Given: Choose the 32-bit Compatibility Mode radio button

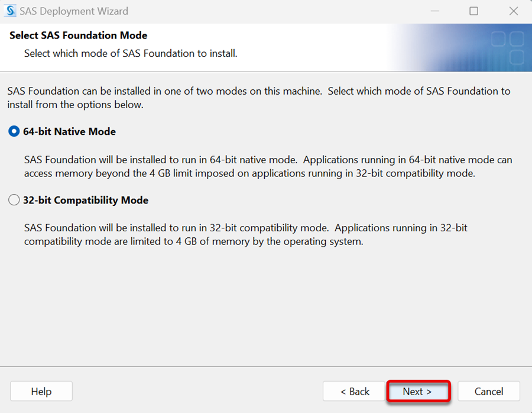Looking at the screenshot, I should pyautogui.click(x=14, y=200).
